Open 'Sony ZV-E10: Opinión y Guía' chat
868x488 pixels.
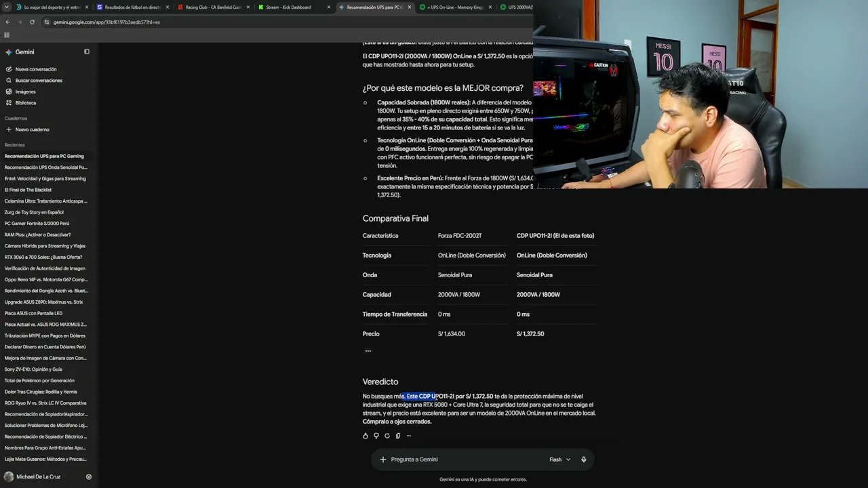click(x=33, y=369)
